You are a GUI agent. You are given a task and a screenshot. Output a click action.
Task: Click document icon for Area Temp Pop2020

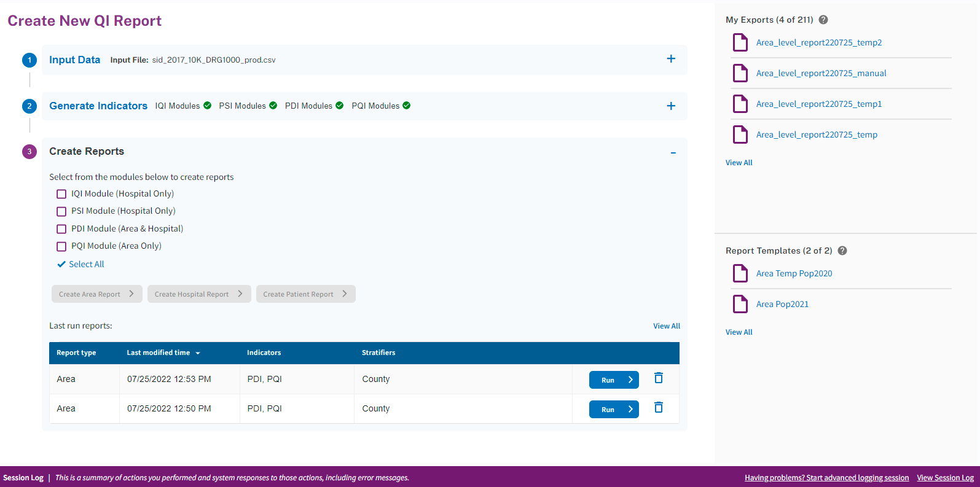point(740,273)
